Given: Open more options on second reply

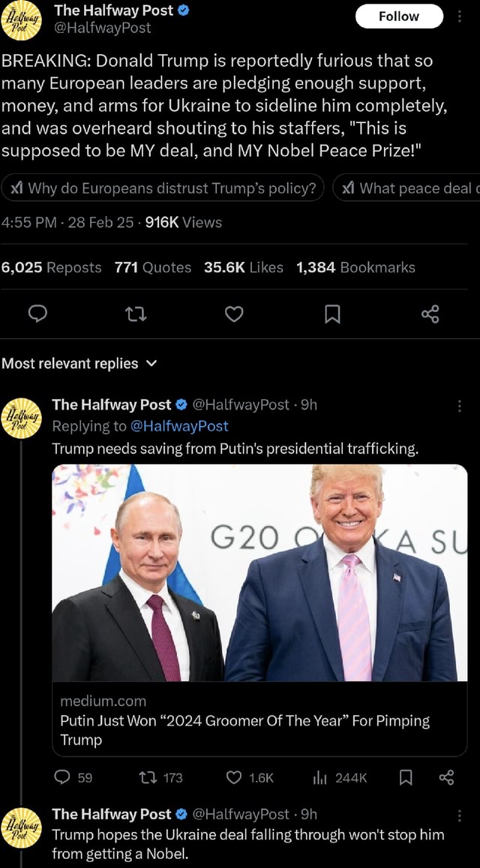Looking at the screenshot, I should 459,815.
